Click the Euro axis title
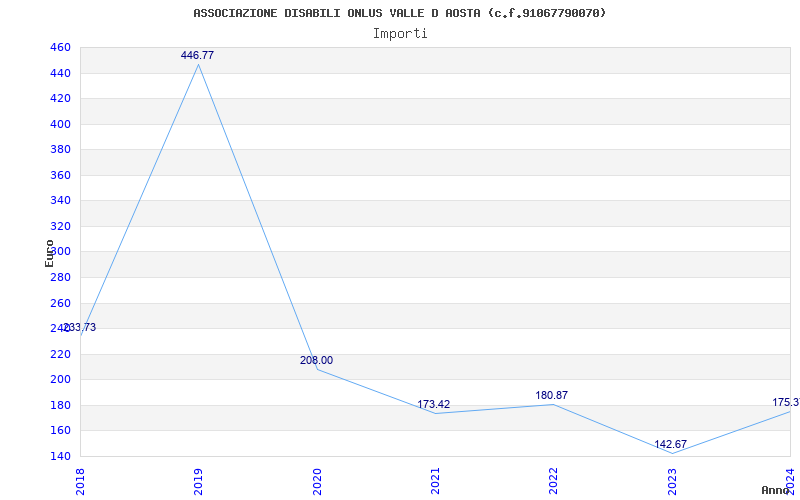Screen dimensions: 800x500 49,253
